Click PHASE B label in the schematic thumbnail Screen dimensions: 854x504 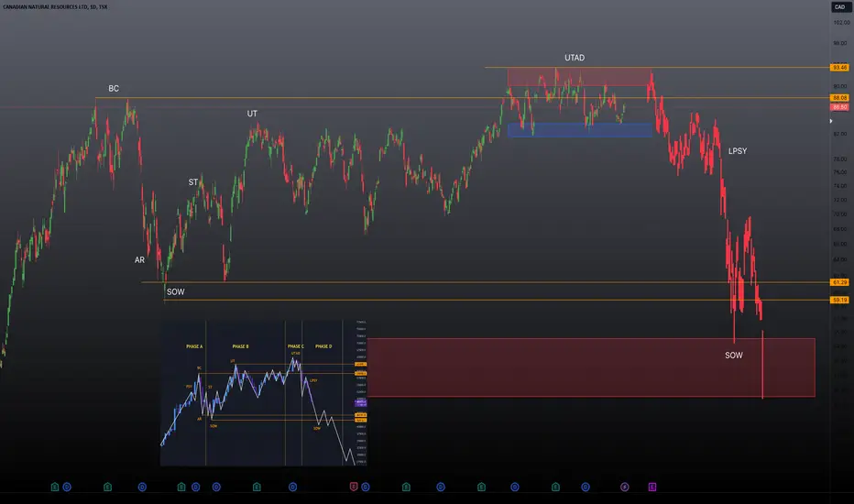tap(240, 346)
